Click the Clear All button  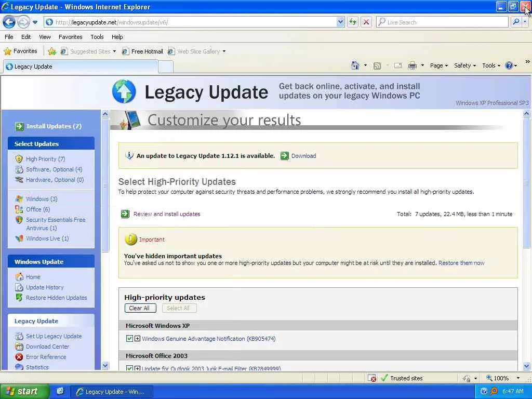click(x=139, y=308)
